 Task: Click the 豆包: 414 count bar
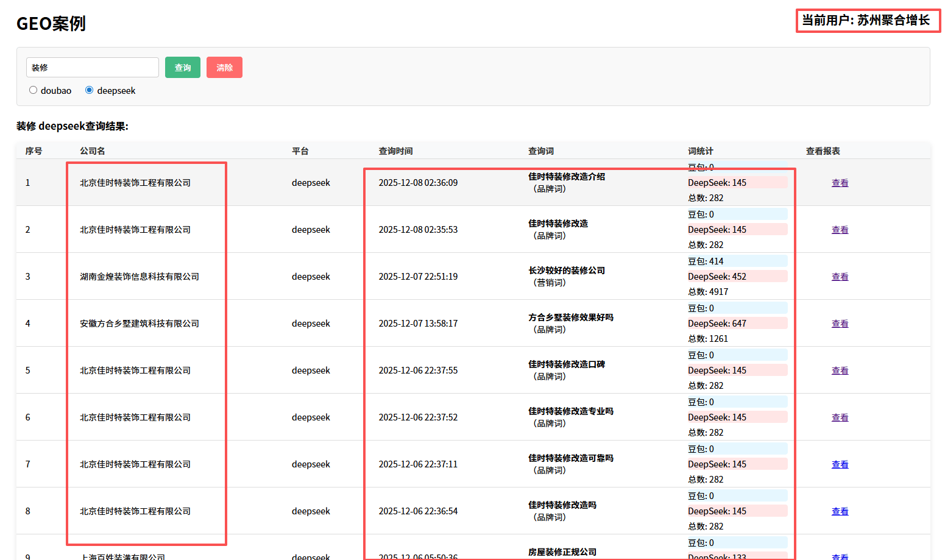737,261
